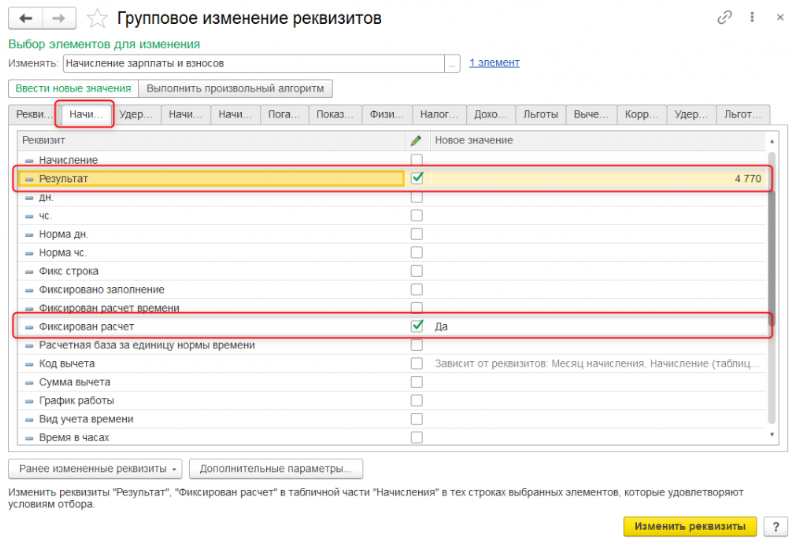The height and width of the screenshot is (546, 797).
Task: Click the forward navigation arrow
Action: pos(58,18)
